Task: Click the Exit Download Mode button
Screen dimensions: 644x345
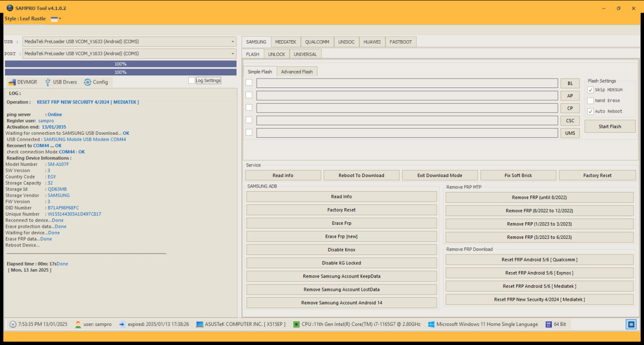Action: click(440, 176)
